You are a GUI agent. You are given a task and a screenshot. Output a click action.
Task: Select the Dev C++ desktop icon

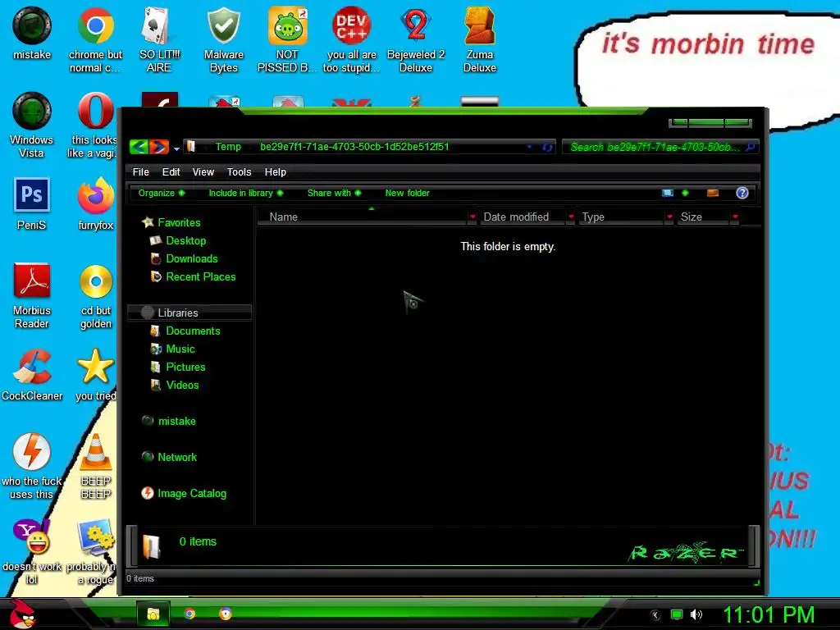(x=351, y=39)
